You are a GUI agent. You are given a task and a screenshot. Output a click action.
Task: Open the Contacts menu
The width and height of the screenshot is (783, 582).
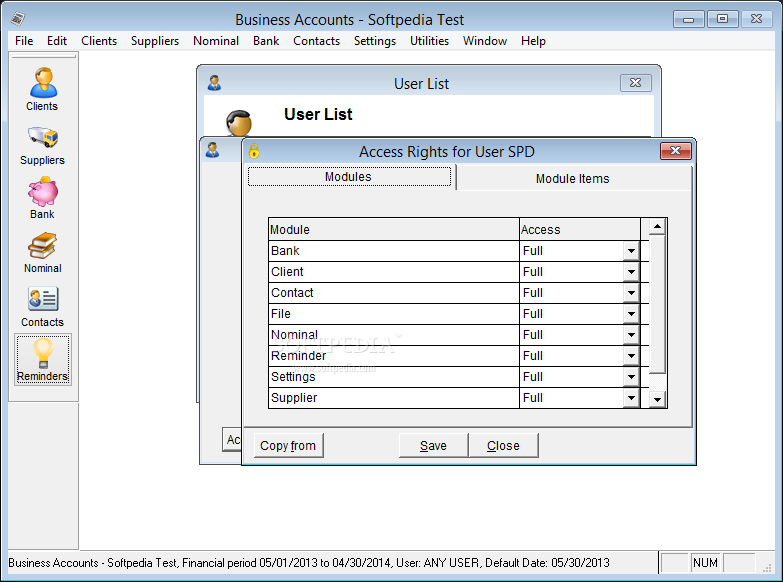[316, 41]
